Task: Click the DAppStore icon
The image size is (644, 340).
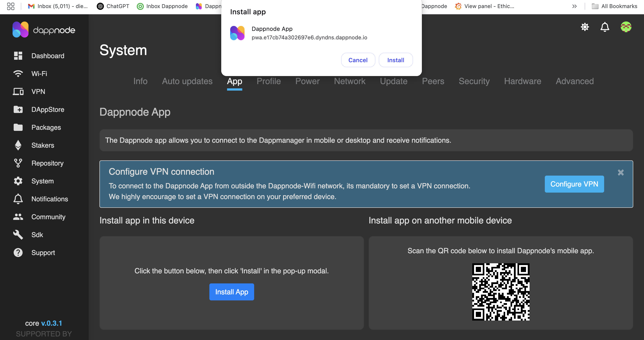Action: [18, 109]
